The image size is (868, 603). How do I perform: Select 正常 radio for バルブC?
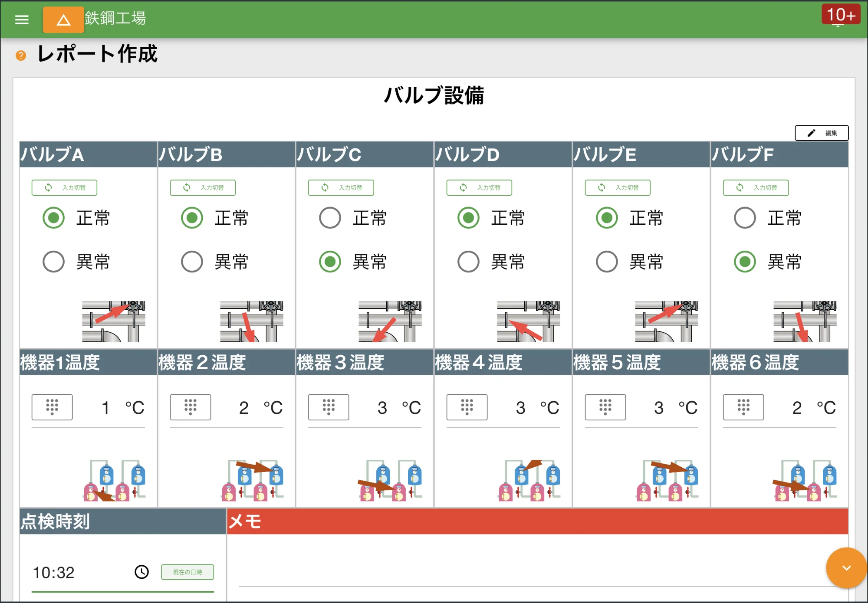[330, 218]
